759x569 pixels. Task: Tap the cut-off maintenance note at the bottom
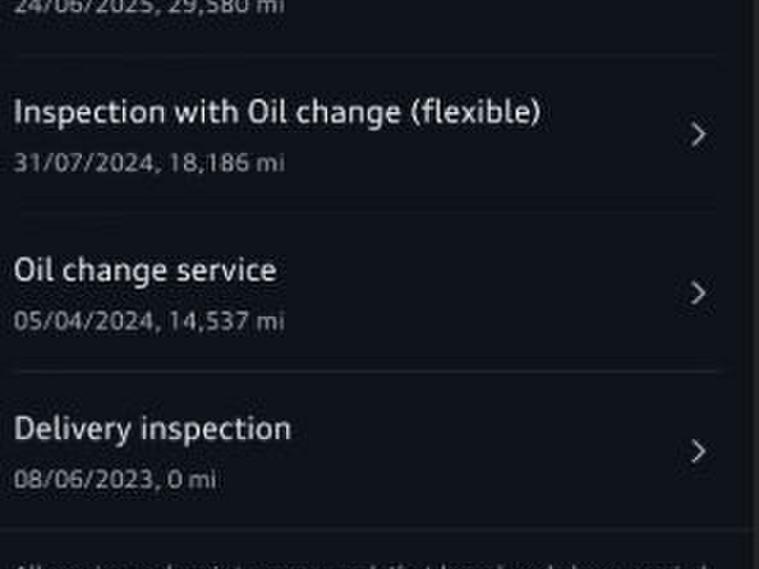(360, 562)
